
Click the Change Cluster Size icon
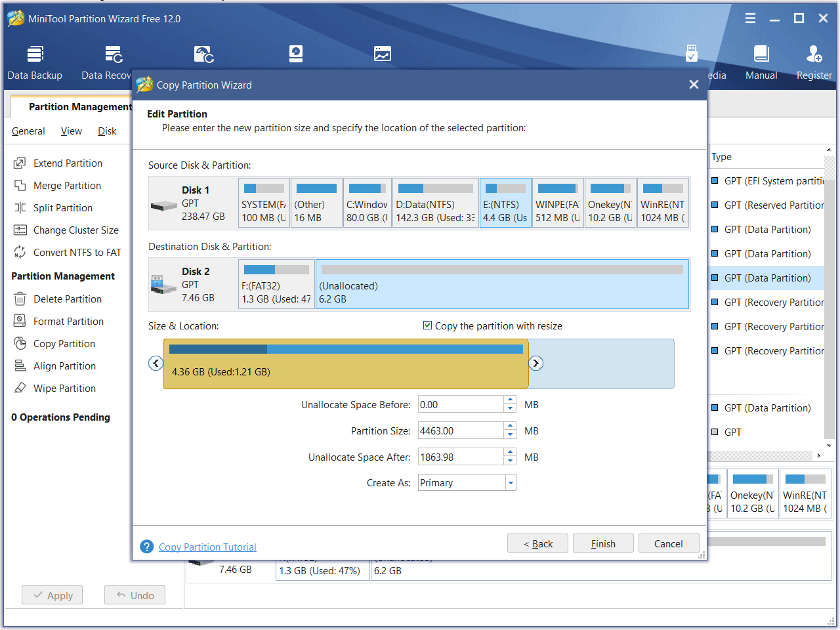[x=20, y=230]
